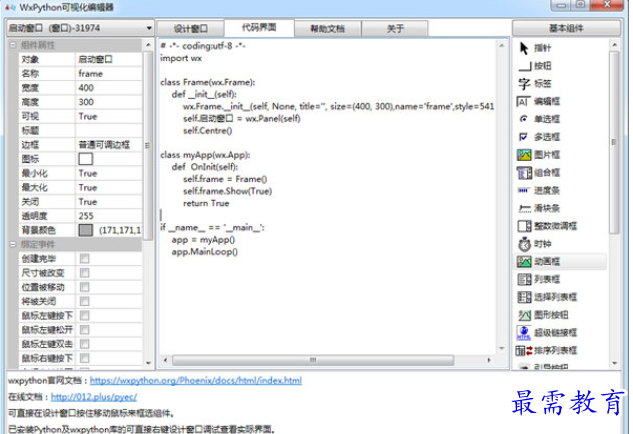The image size is (633, 434).
Task: Open the 边框 value 普通可调边框
Action: pyautogui.click(x=109, y=145)
